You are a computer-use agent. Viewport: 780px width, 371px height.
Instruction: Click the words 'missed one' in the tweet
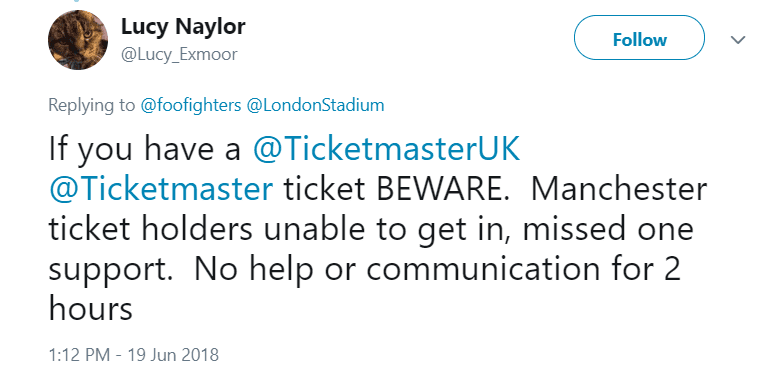point(607,229)
